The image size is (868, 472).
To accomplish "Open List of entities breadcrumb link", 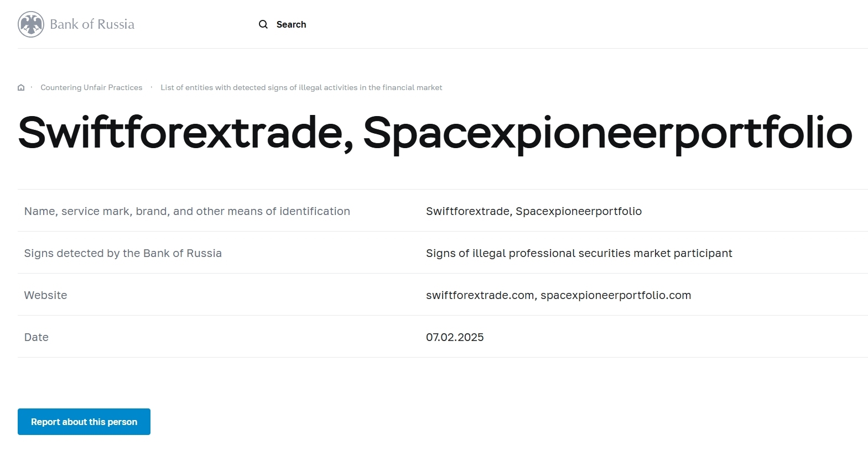I will tap(301, 87).
